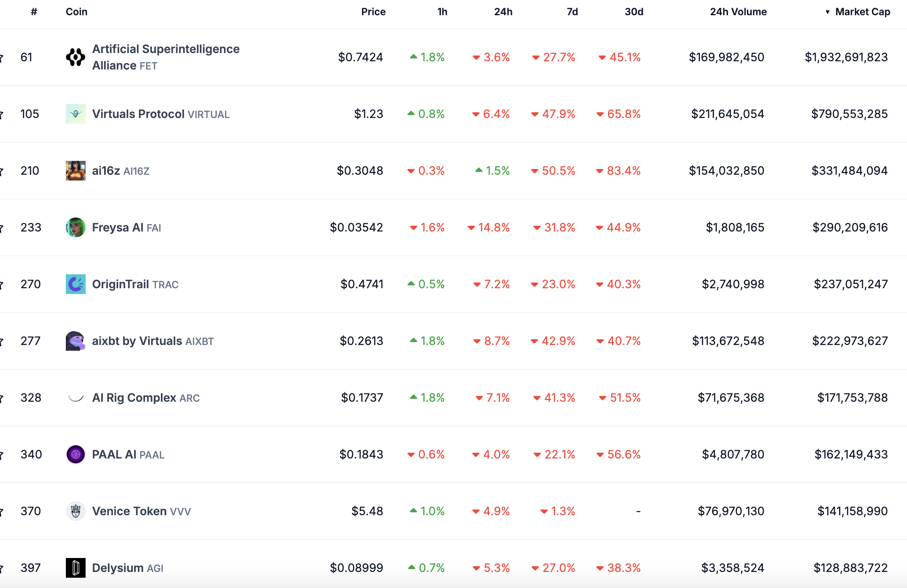
Task: Sort table by 24h Volume header
Action: point(738,12)
